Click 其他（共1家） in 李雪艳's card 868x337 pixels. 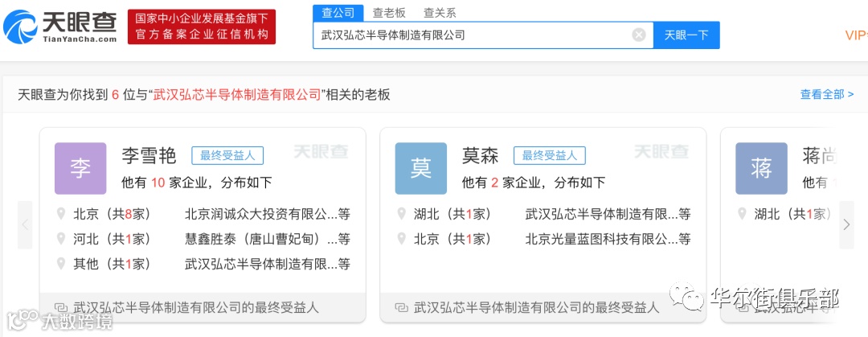tap(112, 264)
